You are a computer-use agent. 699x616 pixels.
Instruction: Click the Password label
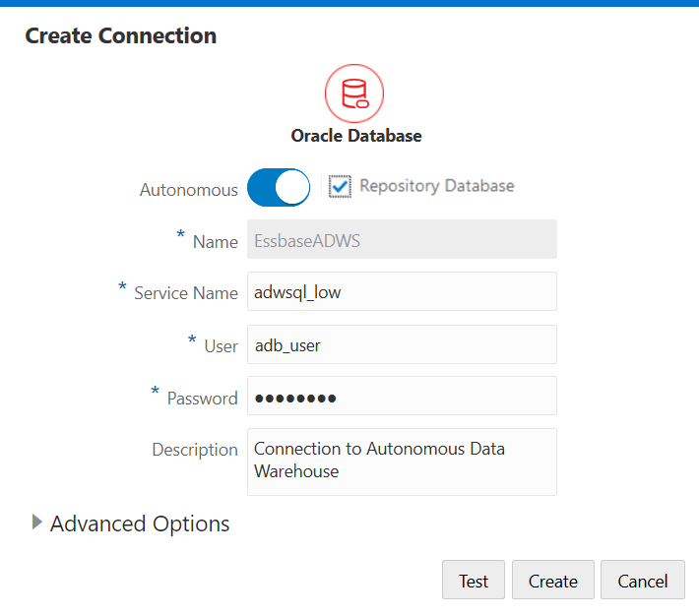203,399
